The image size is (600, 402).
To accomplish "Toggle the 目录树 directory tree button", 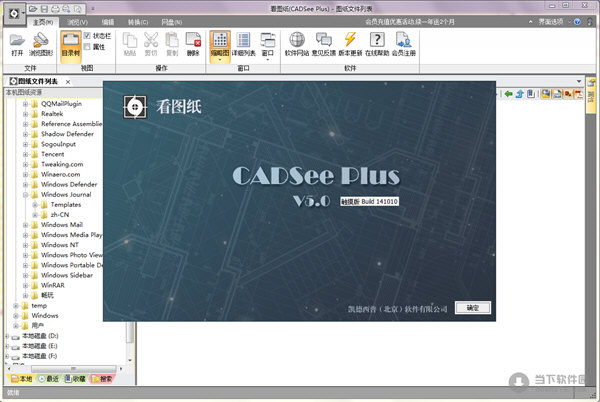I will [x=71, y=46].
